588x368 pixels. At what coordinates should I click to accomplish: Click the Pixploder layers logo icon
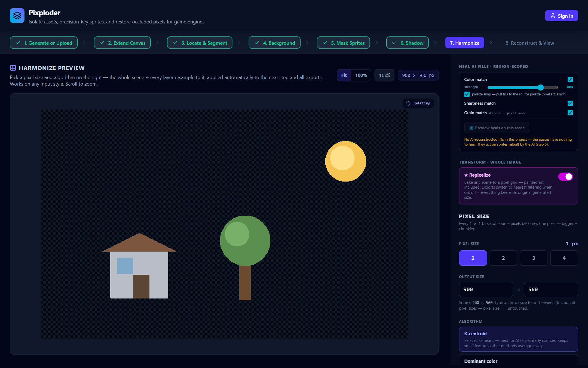17,16
